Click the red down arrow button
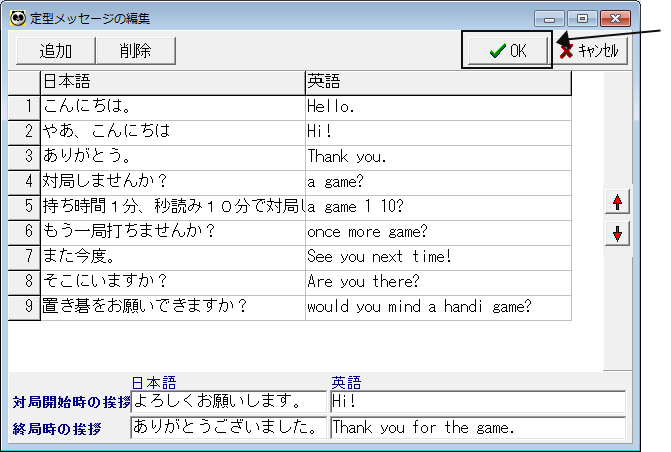This screenshot has width=671, height=452. (618, 233)
